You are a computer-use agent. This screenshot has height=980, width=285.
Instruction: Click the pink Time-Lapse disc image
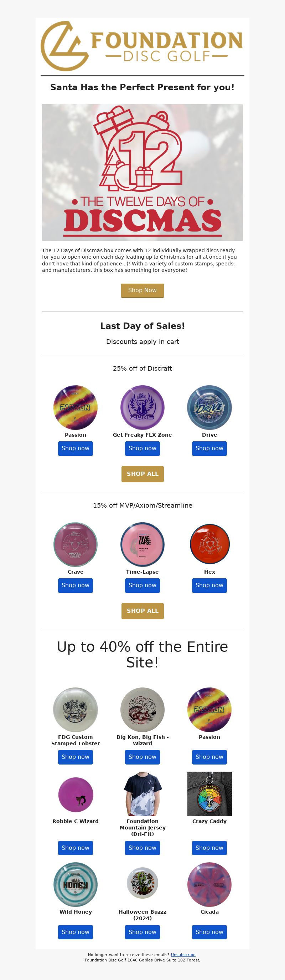[142, 544]
